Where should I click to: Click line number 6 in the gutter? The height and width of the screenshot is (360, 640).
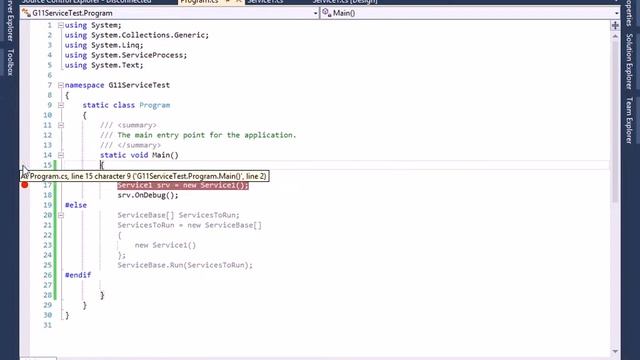tap(50, 75)
